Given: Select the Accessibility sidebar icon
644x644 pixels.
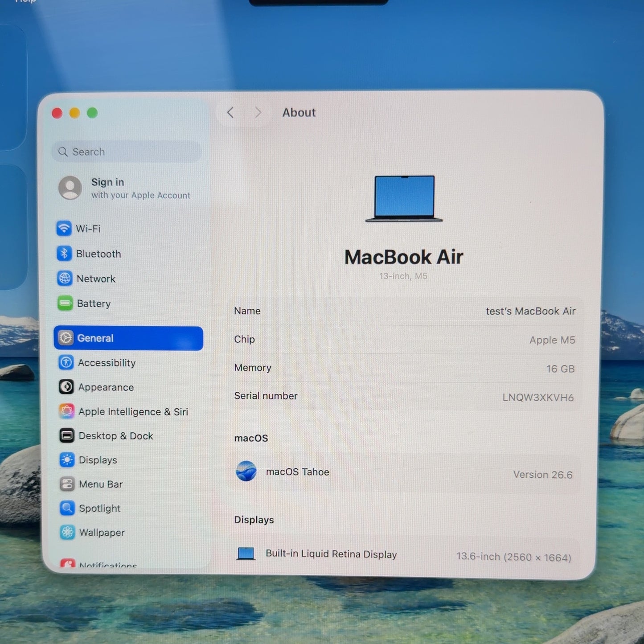Looking at the screenshot, I should coord(66,362).
